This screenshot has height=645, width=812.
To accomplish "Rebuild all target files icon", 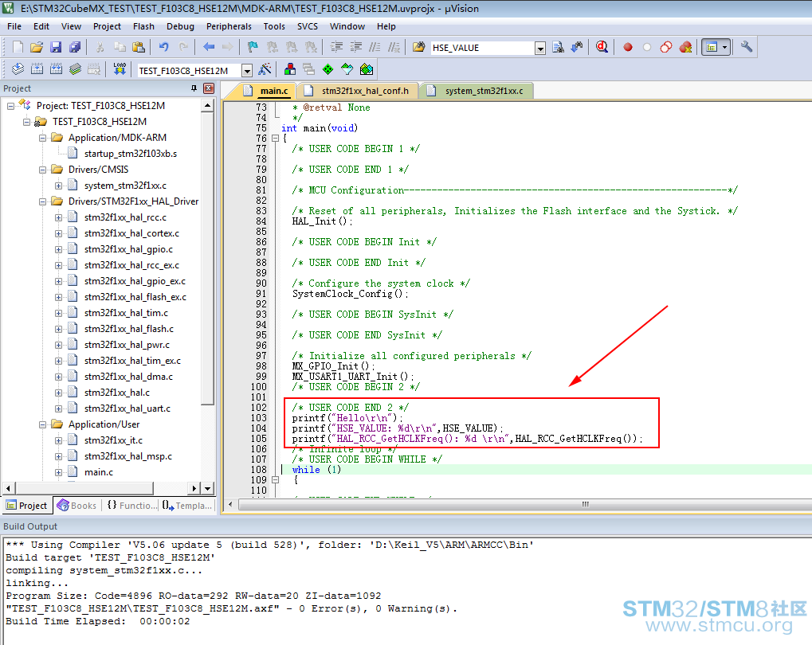I will 56,68.
